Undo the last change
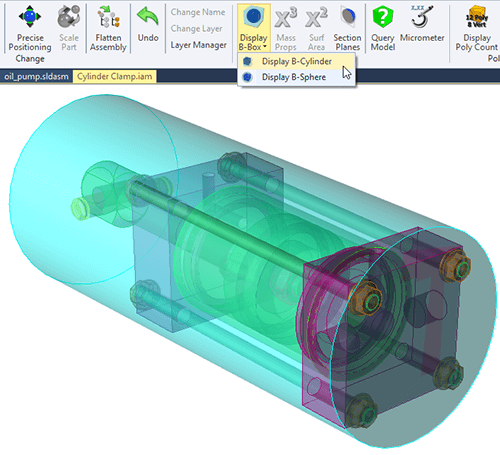Screen dimensions: 500x455 point(148,24)
